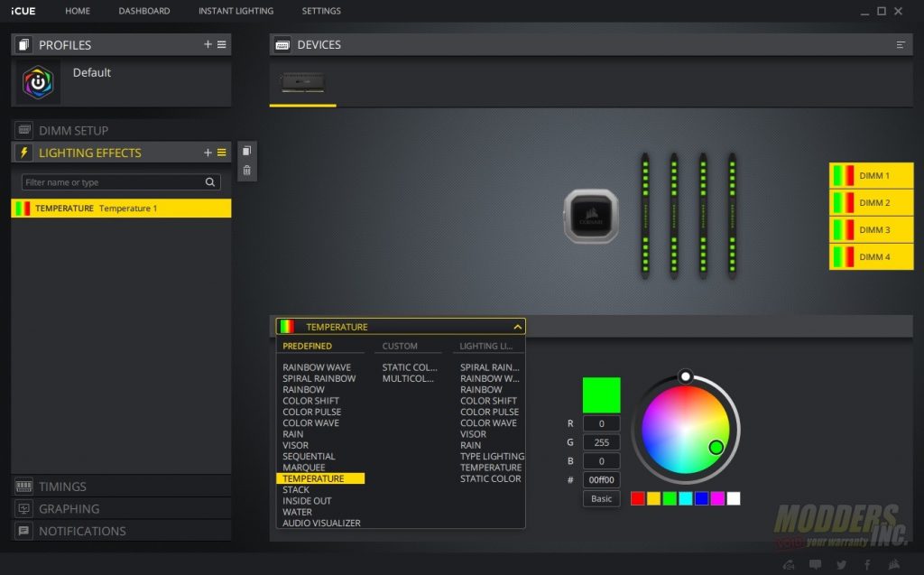
Task: Click the large green color preview
Action: pos(601,395)
